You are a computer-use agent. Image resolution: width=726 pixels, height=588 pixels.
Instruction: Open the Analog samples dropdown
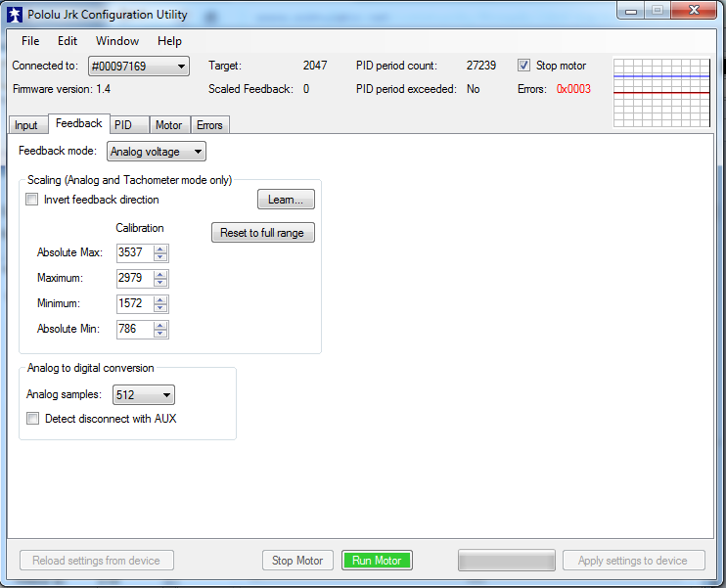pos(144,395)
